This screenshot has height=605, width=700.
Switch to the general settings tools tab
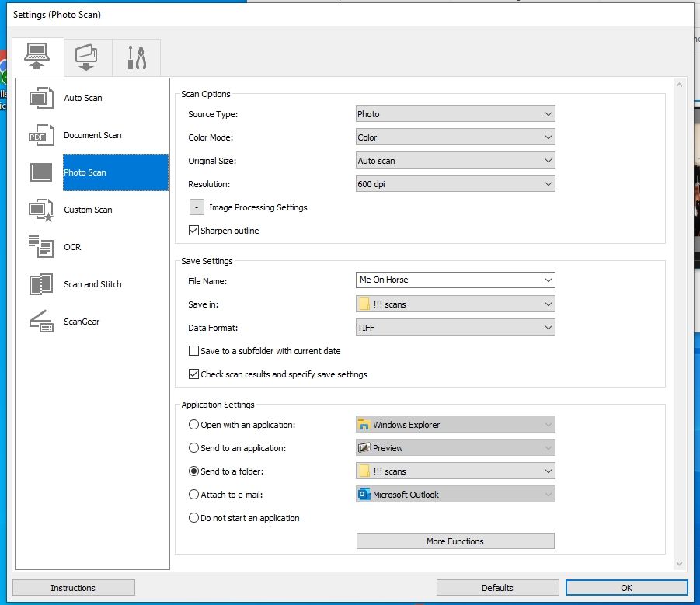[x=136, y=57]
